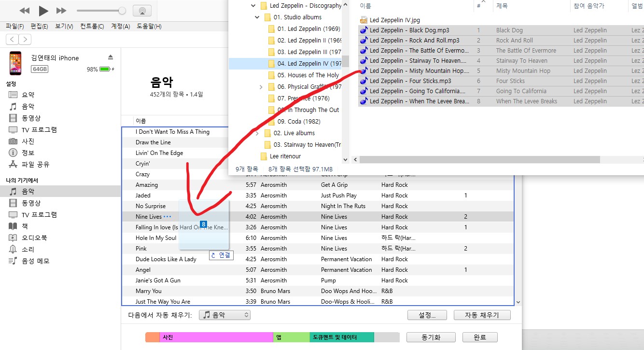
Task: Select 음악 under 나의 기기에서
Action: click(x=60, y=192)
